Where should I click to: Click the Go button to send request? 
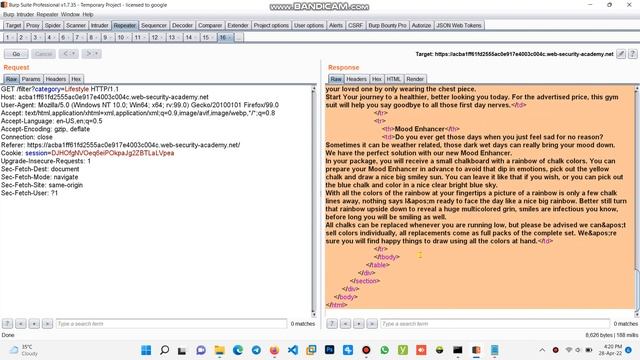pyautogui.click(x=16, y=54)
